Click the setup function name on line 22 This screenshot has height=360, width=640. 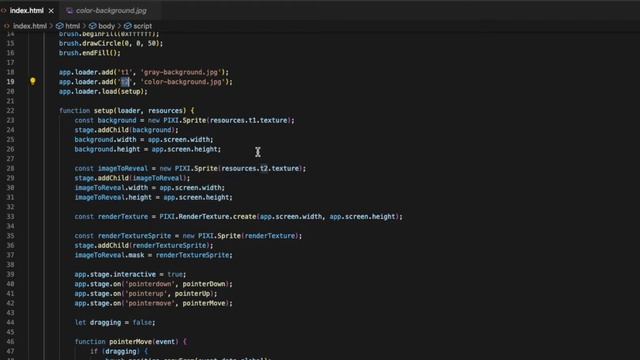[x=104, y=111]
